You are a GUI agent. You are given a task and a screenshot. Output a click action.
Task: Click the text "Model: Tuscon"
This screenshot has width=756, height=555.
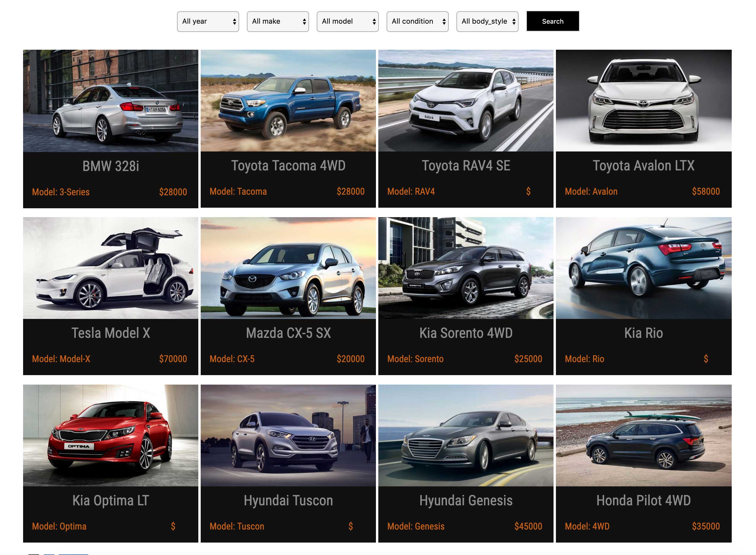click(x=237, y=526)
